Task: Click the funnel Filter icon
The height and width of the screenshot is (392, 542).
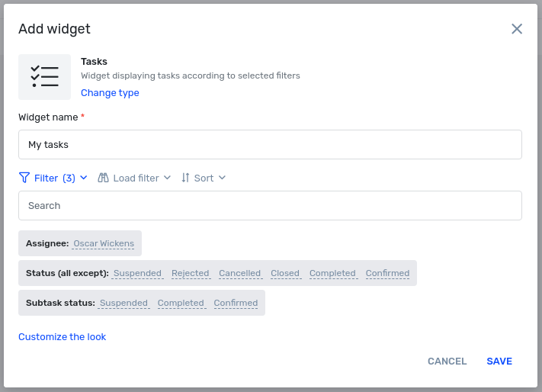Action: click(24, 178)
